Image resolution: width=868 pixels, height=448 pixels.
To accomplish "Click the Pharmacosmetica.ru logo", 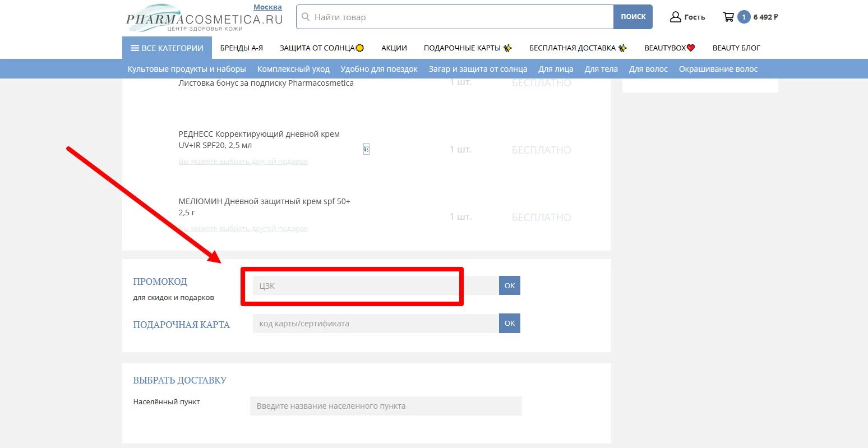I will (x=204, y=19).
